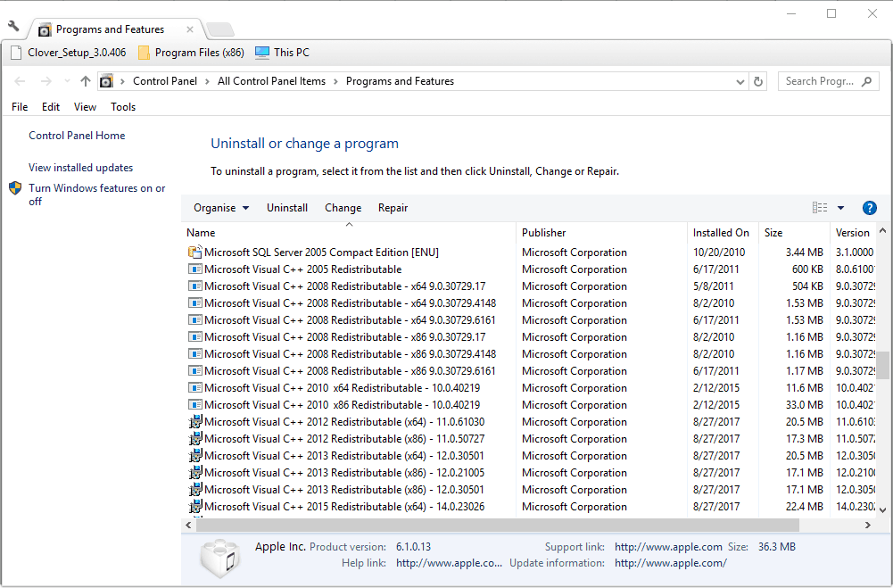Viewport: 893px width, 588px height.
Task: Click the refresh icon beside address bar
Action: (x=759, y=81)
